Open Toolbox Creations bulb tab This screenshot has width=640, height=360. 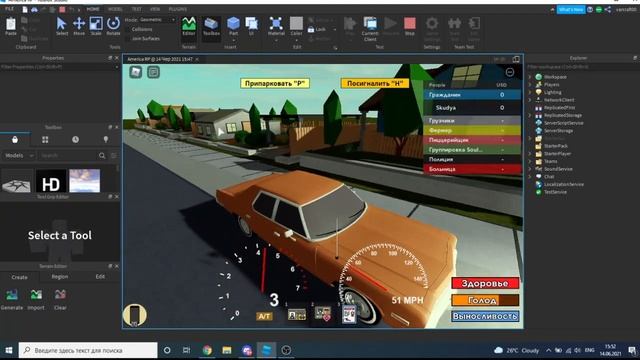coord(106,140)
